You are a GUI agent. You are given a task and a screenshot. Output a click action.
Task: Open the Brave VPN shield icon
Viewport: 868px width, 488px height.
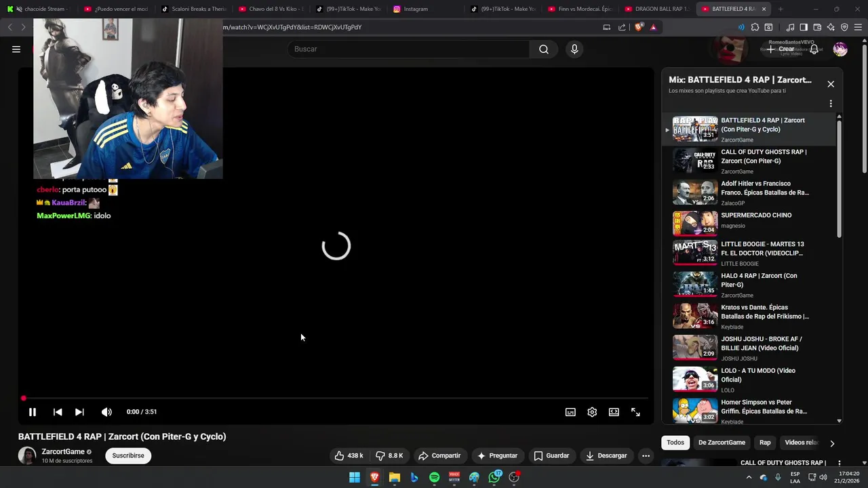tap(844, 27)
